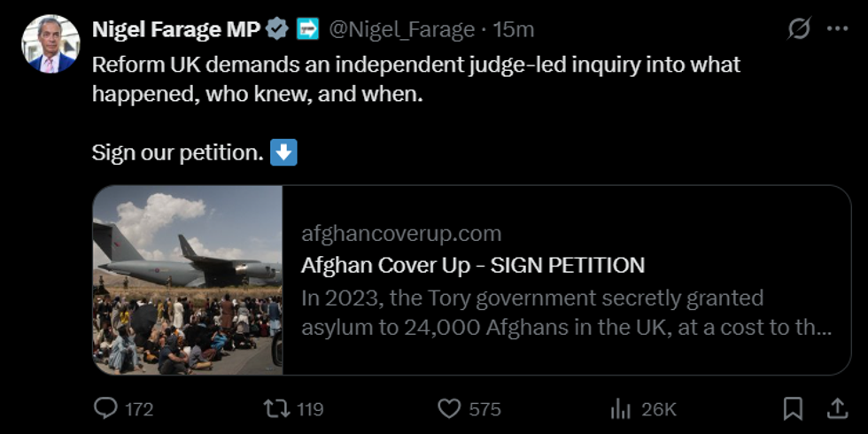Image resolution: width=868 pixels, height=434 pixels.
Task: Toggle the bookmark icon on the post
Action: point(794,408)
